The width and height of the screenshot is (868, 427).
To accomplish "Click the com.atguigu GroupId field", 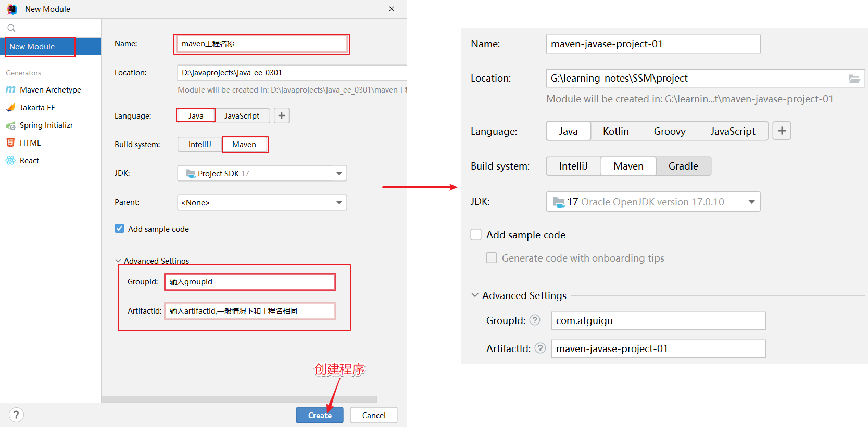I will (x=658, y=320).
